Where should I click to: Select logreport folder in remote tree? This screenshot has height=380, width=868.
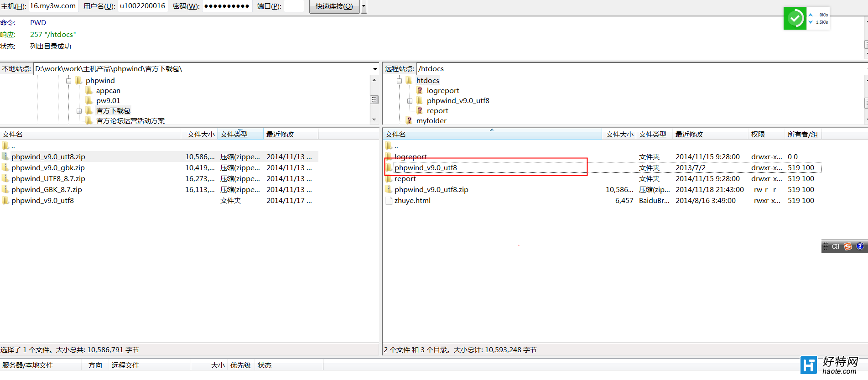(x=443, y=91)
